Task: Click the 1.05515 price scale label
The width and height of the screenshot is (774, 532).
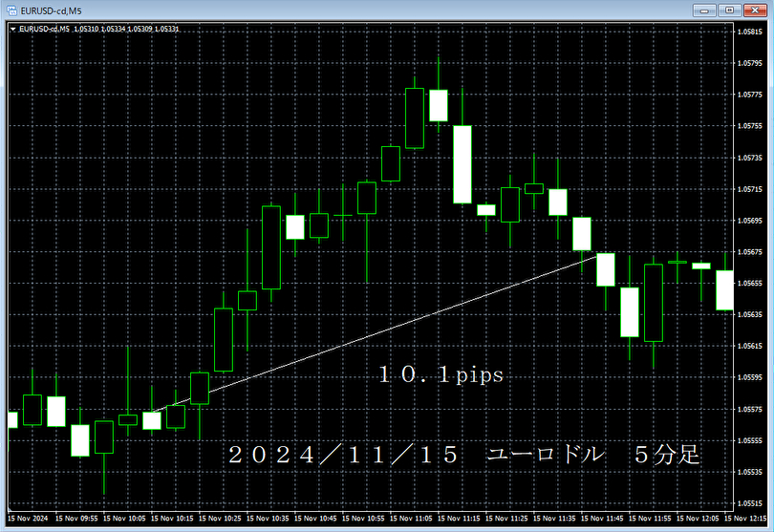Action: (750, 503)
